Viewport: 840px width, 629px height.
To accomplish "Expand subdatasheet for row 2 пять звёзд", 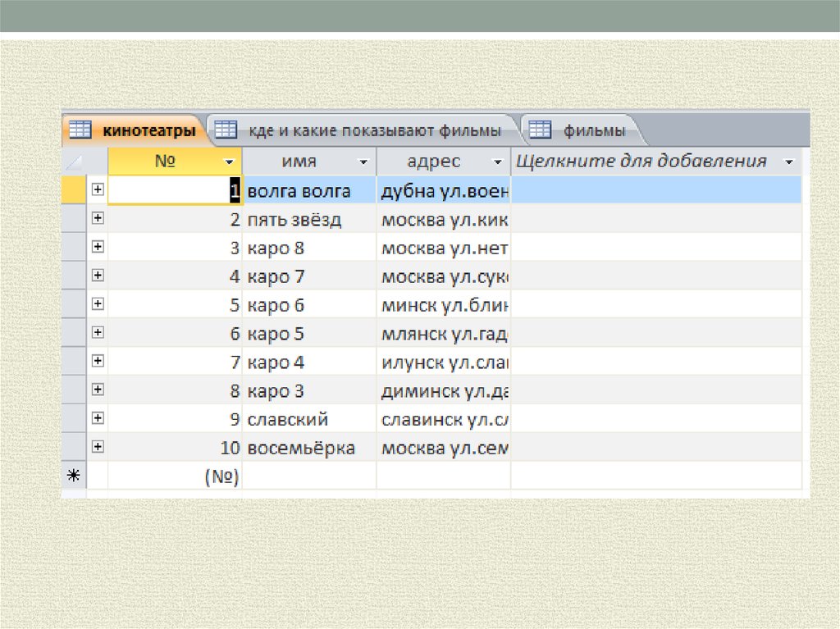I will pyautogui.click(x=98, y=218).
